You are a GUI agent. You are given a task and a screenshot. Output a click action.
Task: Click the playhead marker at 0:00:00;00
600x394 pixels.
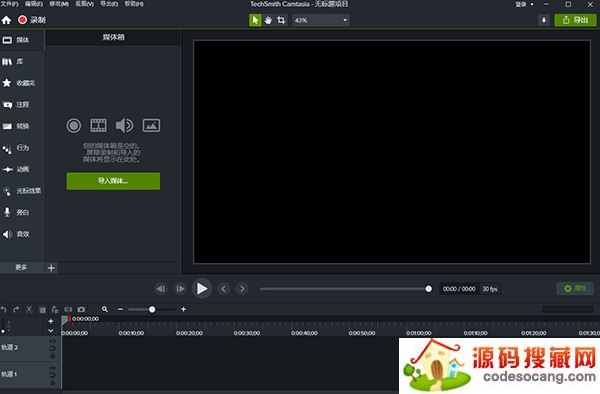pyautogui.click(x=65, y=319)
